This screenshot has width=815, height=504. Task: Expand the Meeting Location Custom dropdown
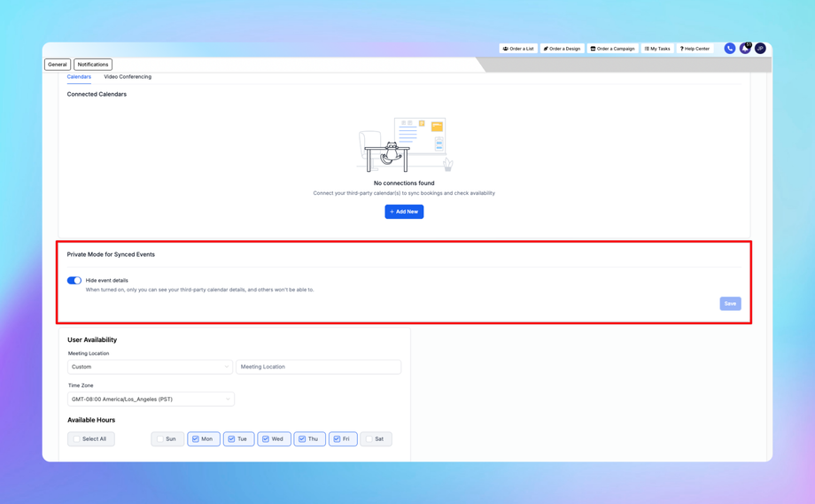click(150, 367)
